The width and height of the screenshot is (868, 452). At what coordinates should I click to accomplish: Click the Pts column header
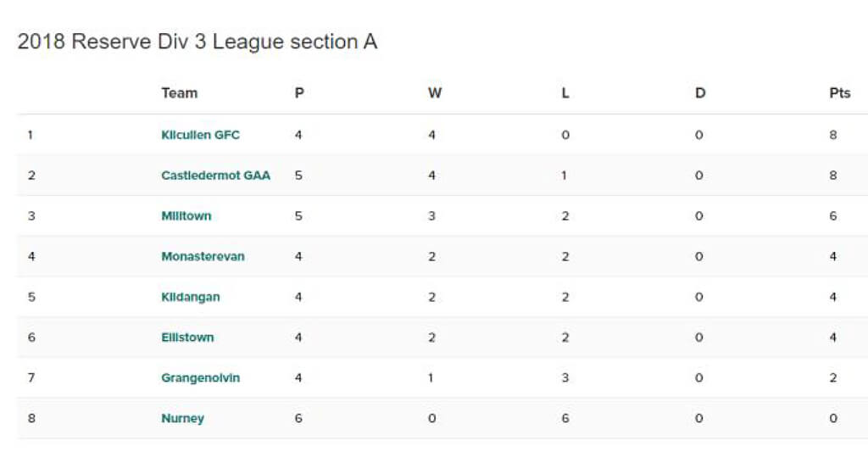840,93
